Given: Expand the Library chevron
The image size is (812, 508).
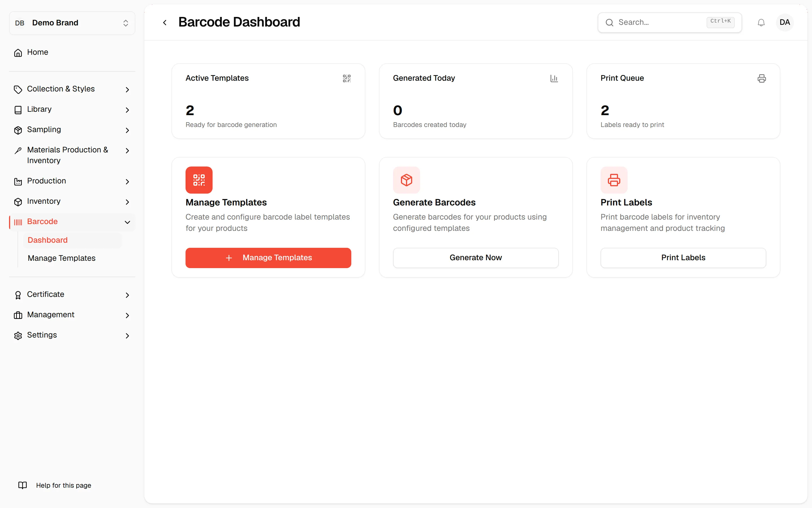Looking at the screenshot, I should (127, 110).
